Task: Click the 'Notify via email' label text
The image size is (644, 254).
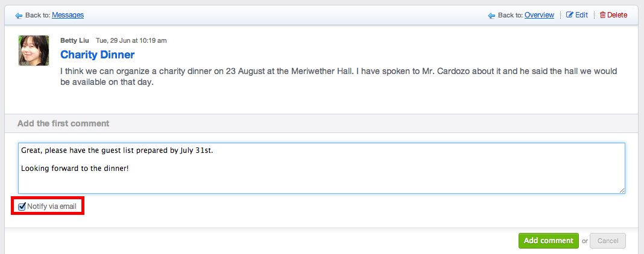Action: pos(52,206)
